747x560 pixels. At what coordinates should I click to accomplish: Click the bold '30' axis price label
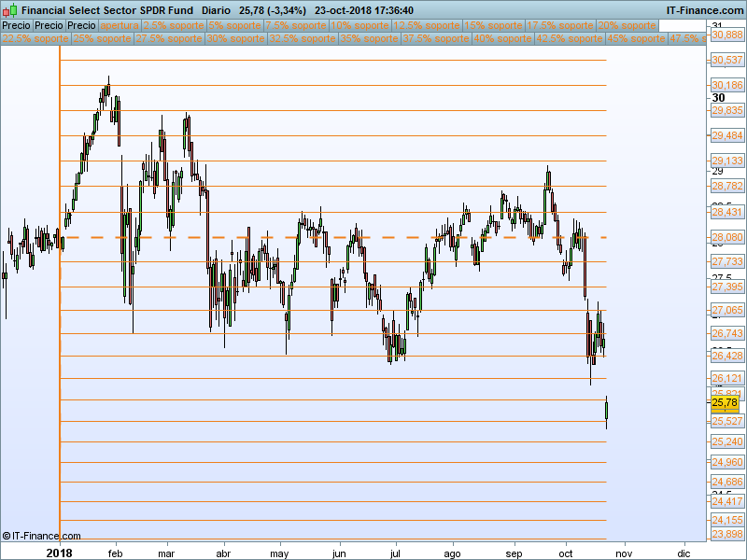718,98
